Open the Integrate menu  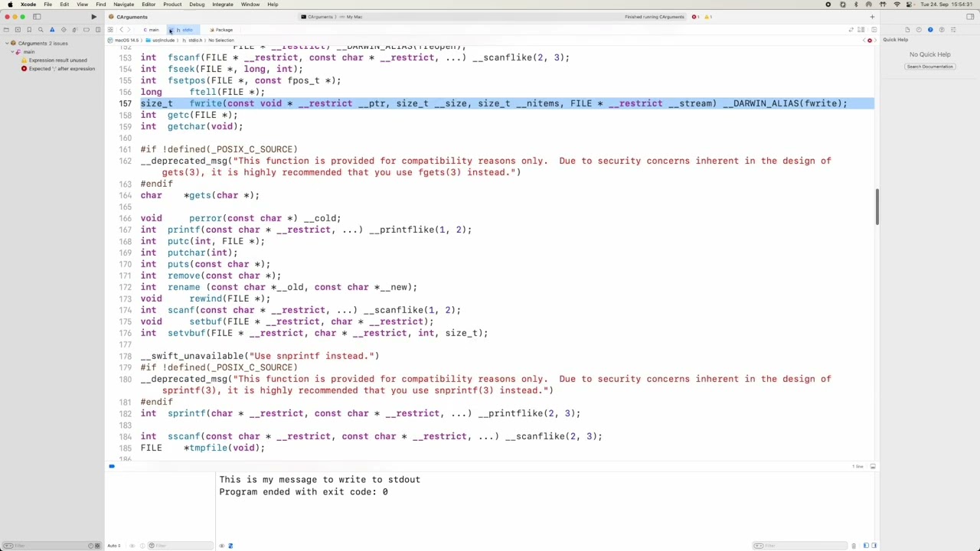point(223,5)
